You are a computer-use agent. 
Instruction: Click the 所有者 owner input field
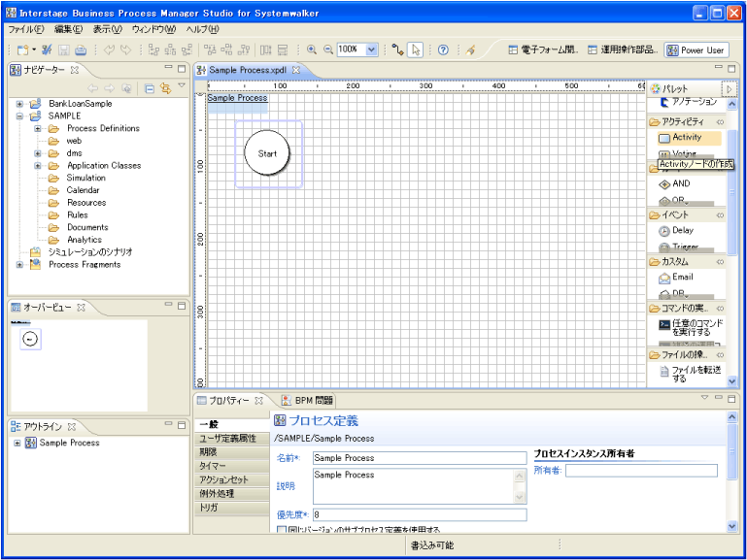tap(641, 471)
